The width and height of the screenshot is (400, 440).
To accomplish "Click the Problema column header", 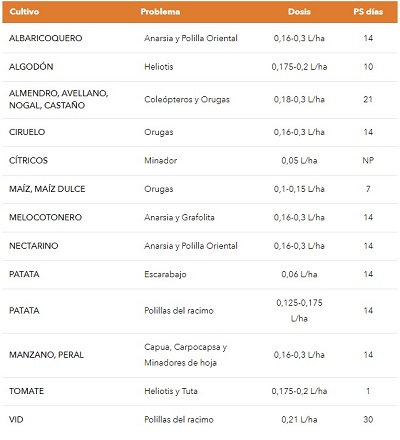I will [160, 12].
